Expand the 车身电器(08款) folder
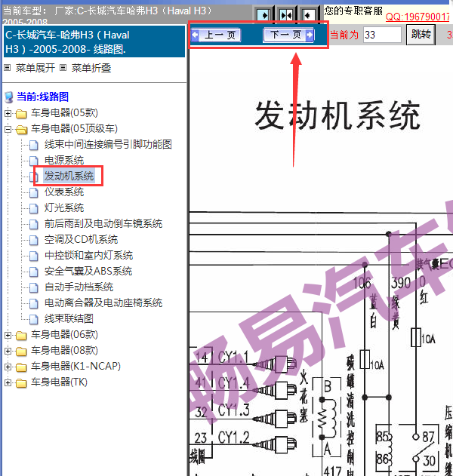This screenshot has width=453, height=476. pyautogui.click(x=8, y=352)
